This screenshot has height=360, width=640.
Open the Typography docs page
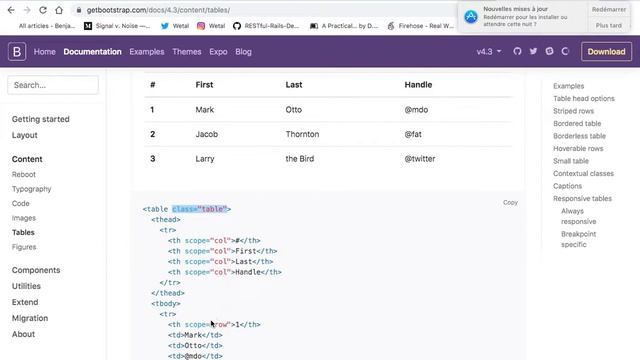click(x=31, y=189)
